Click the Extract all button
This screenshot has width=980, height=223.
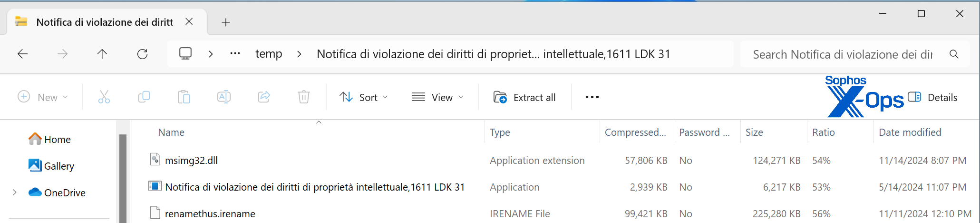[x=524, y=97]
